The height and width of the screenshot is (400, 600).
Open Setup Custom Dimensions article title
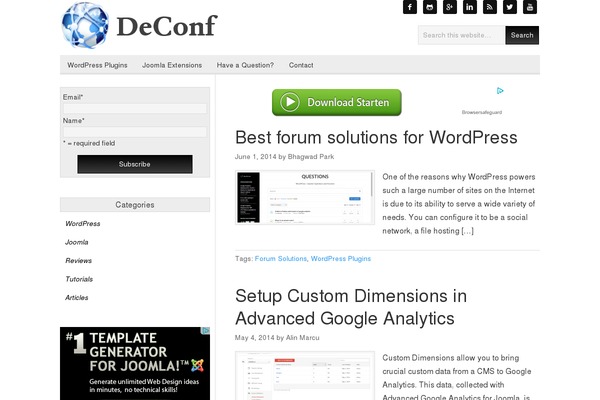pyautogui.click(x=351, y=307)
